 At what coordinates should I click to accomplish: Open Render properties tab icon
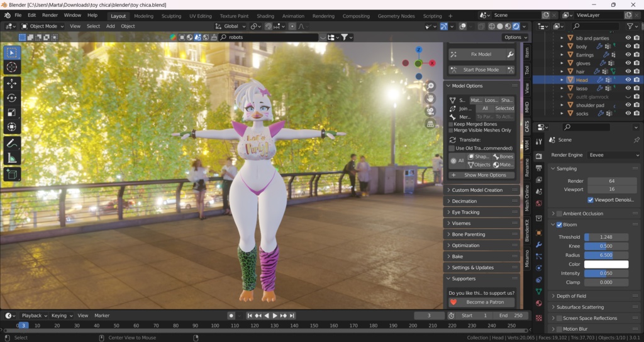point(539,157)
